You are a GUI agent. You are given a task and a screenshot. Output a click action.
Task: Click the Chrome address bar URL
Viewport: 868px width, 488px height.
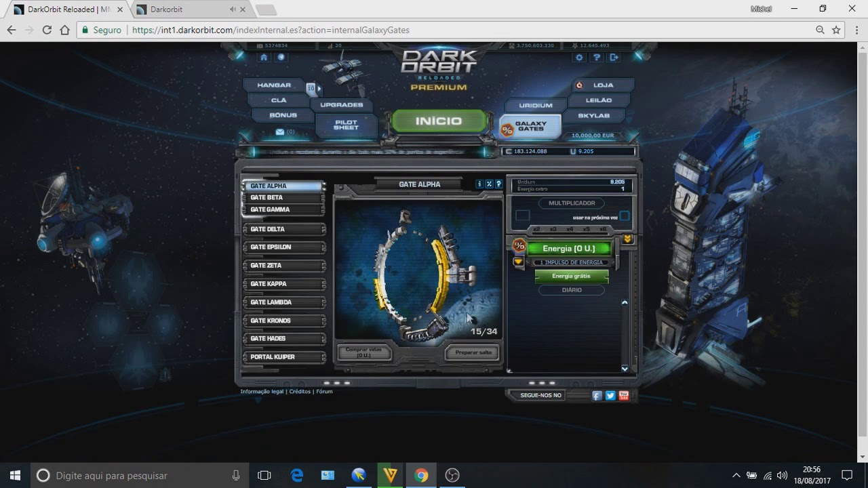271,30
